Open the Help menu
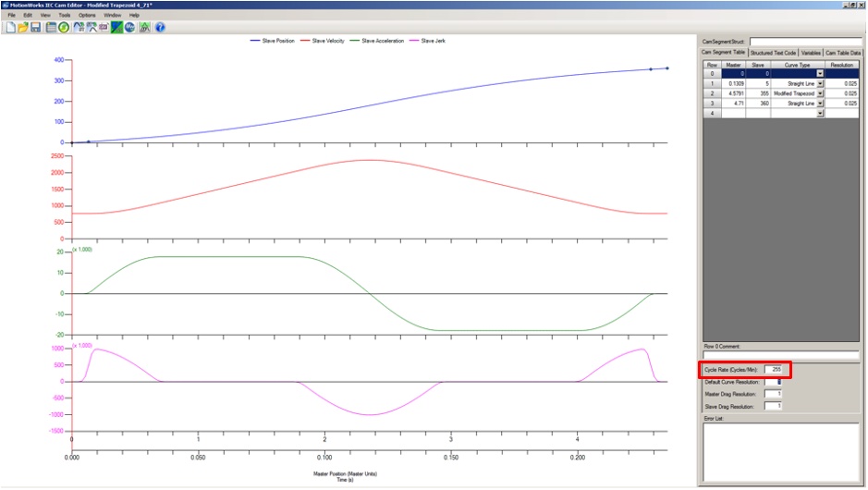This screenshot has height=490, width=868. [x=134, y=15]
